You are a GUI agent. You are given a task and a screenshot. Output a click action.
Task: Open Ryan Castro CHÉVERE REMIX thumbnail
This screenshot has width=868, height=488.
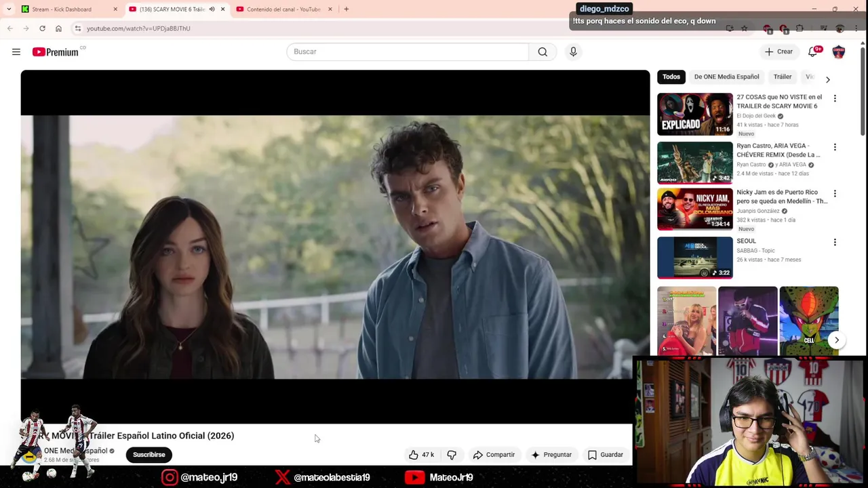point(695,163)
